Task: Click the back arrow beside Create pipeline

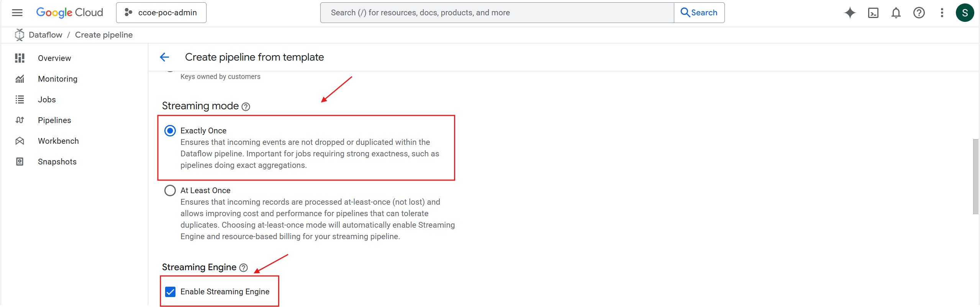Action: coord(164,57)
